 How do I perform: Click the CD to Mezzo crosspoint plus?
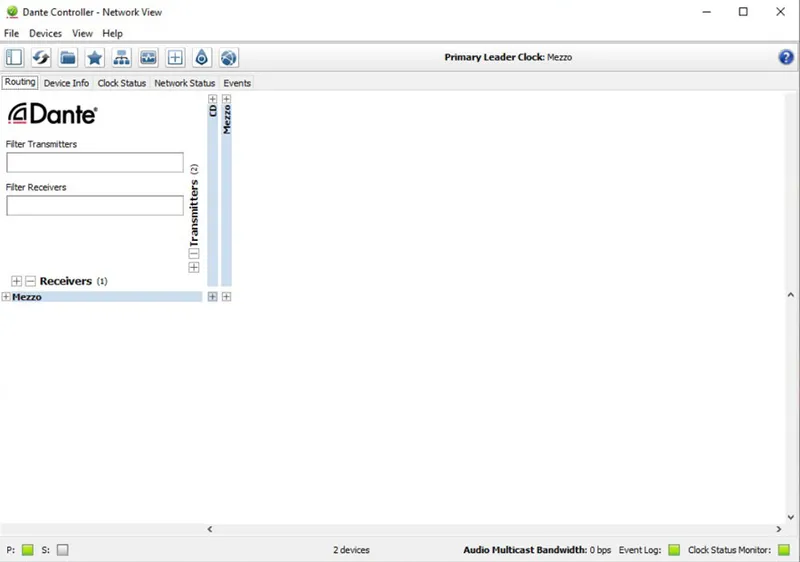point(213,297)
